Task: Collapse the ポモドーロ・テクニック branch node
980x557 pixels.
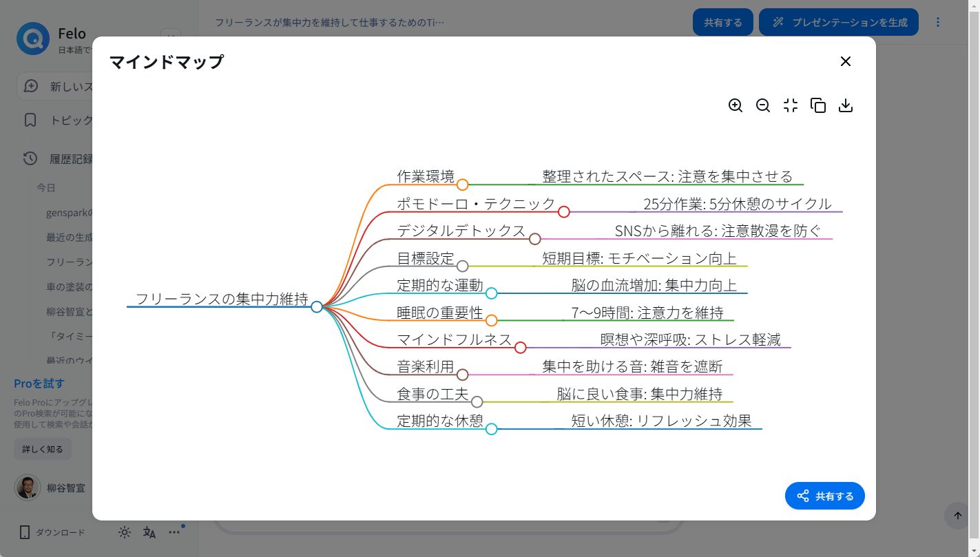Action: 564,212
